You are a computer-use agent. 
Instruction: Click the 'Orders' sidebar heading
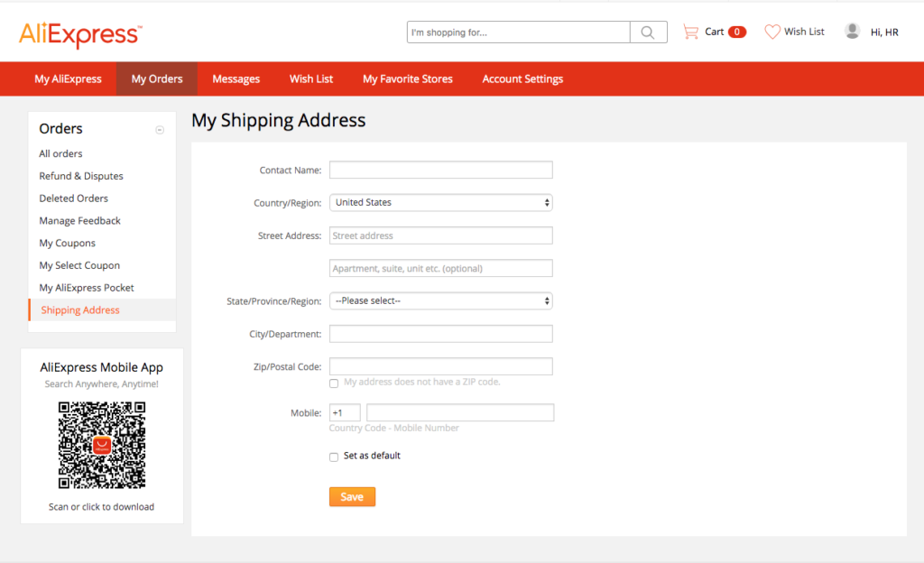pos(60,129)
